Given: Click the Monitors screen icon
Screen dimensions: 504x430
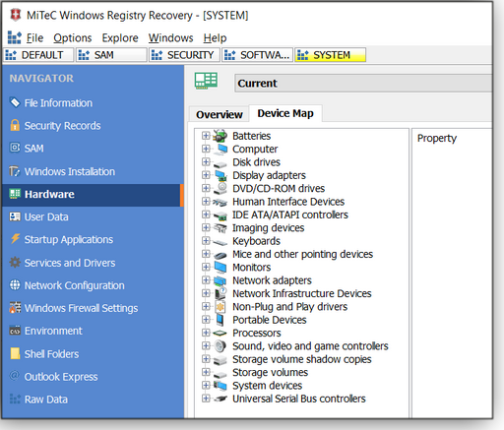Looking at the screenshot, I should coord(220,268).
